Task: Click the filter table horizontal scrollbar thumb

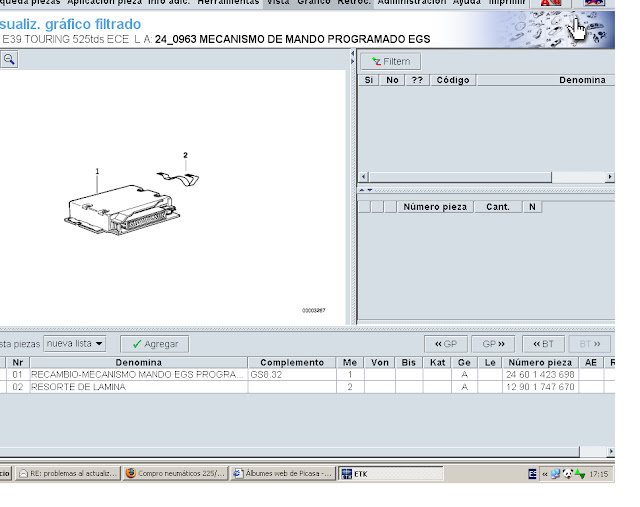Action: 460,177
